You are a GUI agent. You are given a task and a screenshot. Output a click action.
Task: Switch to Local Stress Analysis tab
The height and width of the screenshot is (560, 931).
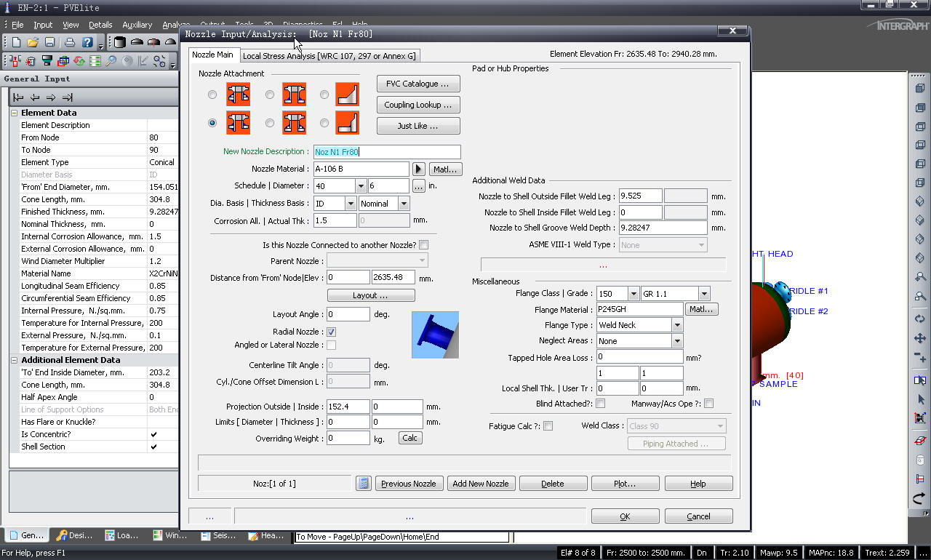(x=329, y=55)
